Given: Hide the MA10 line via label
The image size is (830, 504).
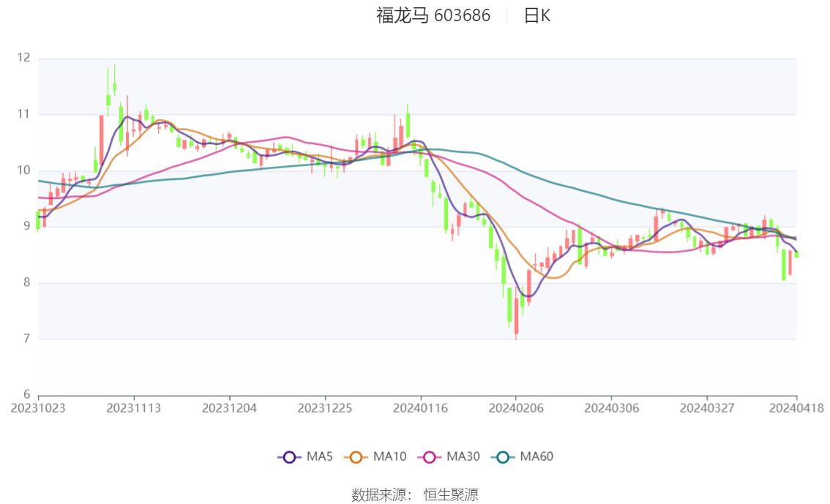Looking at the screenshot, I should (389, 457).
